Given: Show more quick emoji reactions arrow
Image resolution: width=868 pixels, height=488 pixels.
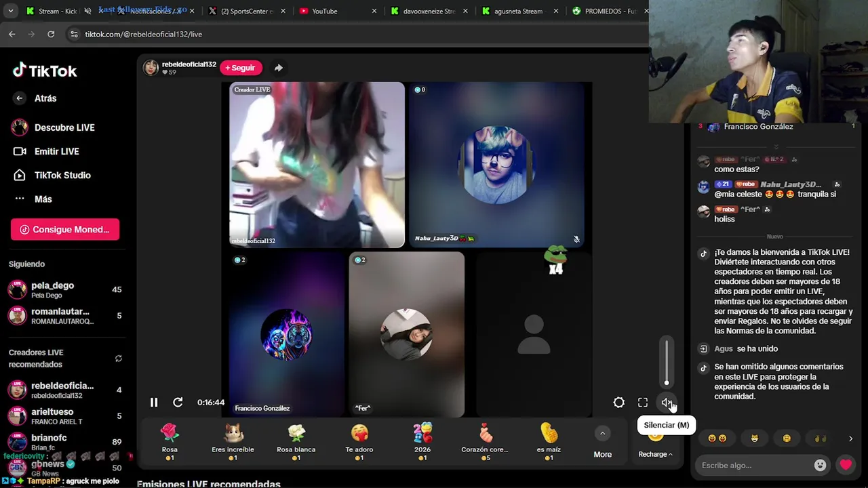Looking at the screenshot, I should tap(850, 439).
